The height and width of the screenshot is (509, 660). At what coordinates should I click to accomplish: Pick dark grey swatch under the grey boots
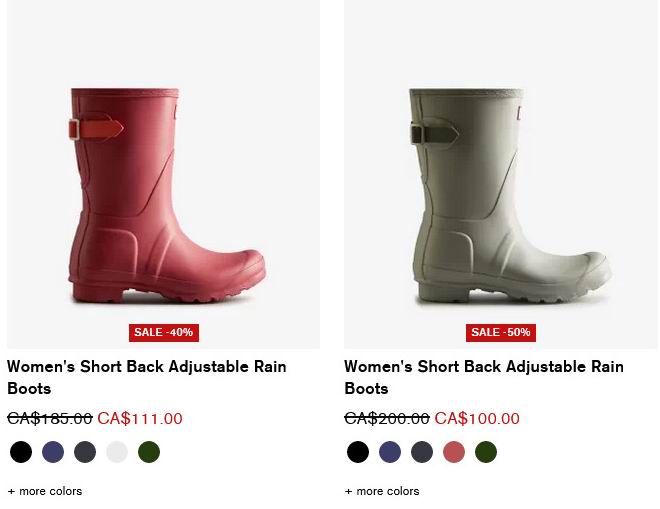tap(422, 452)
